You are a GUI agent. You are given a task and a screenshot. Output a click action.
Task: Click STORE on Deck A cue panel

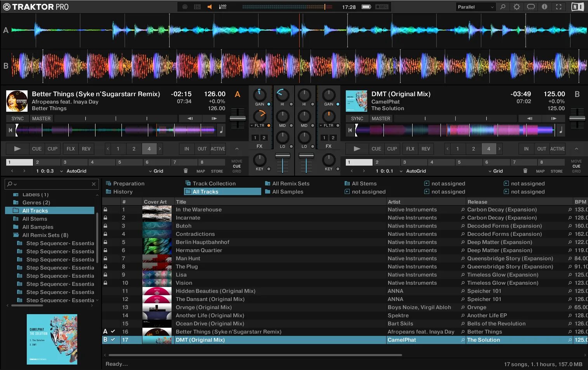pos(217,171)
